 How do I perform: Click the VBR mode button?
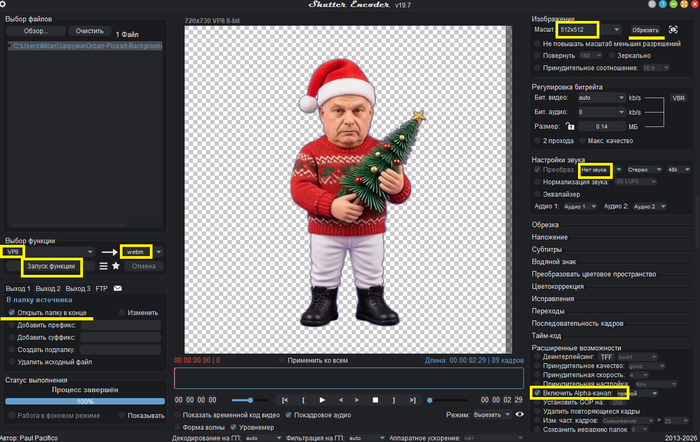679,98
